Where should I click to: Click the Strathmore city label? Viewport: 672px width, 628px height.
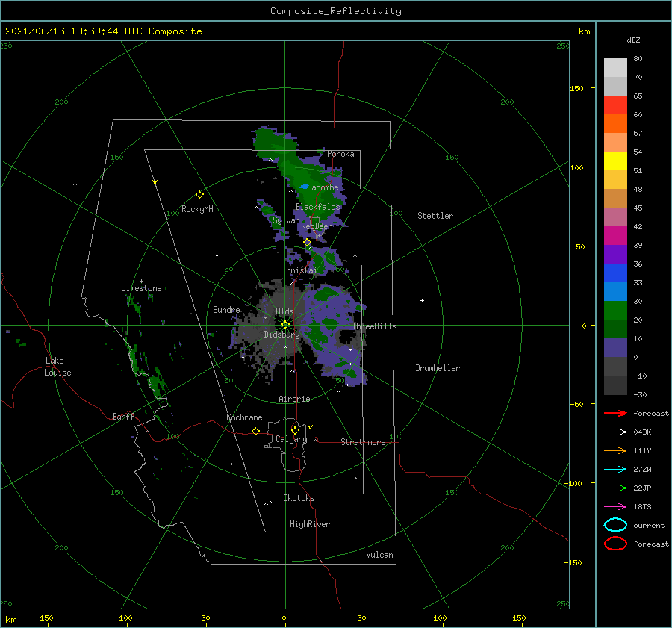pyautogui.click(x=363, y=442)
